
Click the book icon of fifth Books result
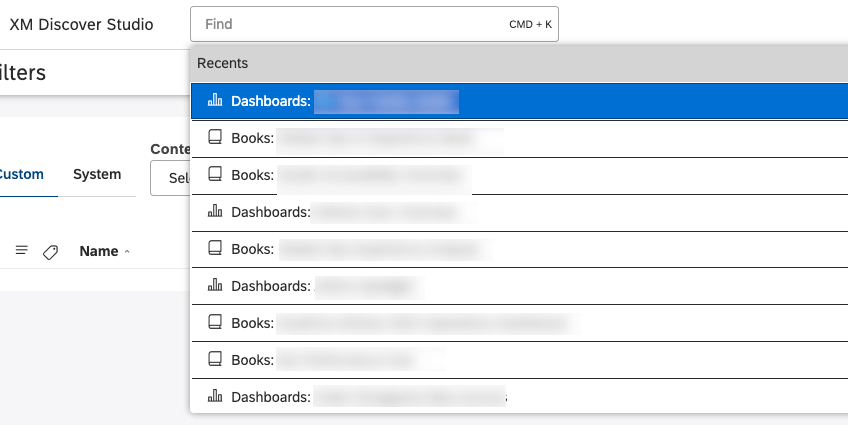[x=214, y=360]
